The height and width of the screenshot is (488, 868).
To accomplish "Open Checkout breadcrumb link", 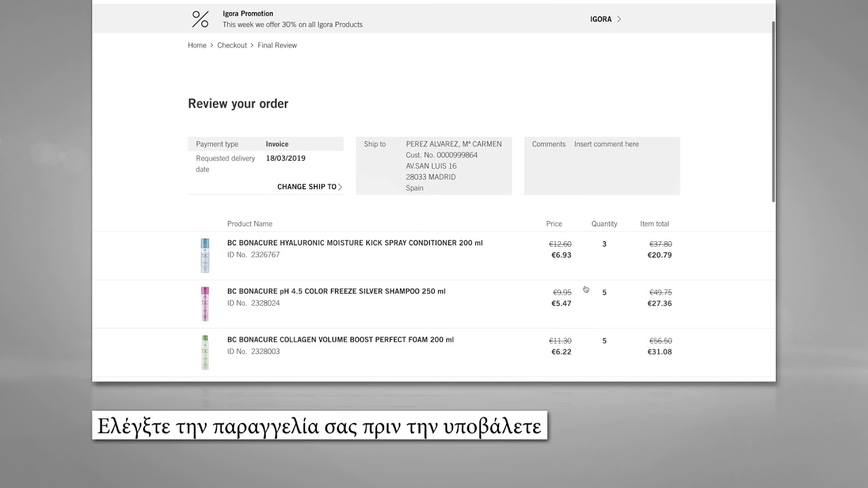I will pos(232,45).
